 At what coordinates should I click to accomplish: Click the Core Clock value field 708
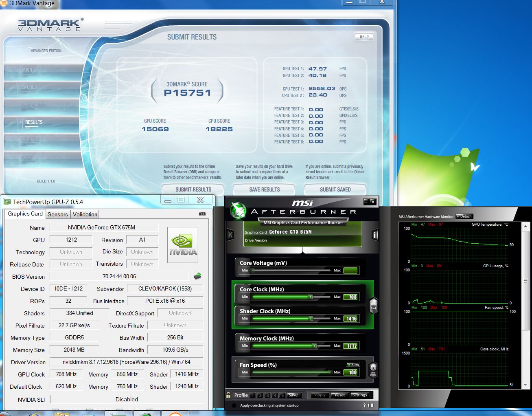tap(350, 297)
